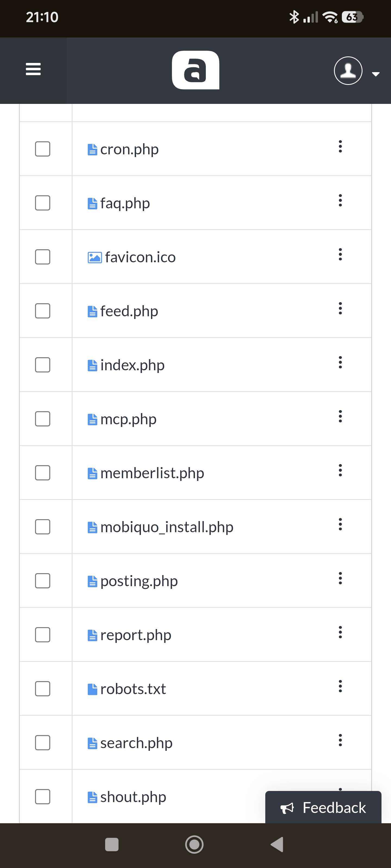391x868 pixels.
Task: Open the shout.php file
Action: pos(133,797)
